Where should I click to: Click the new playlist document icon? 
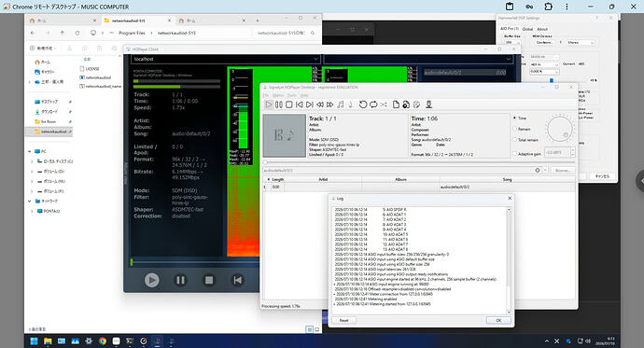(396, 104)
